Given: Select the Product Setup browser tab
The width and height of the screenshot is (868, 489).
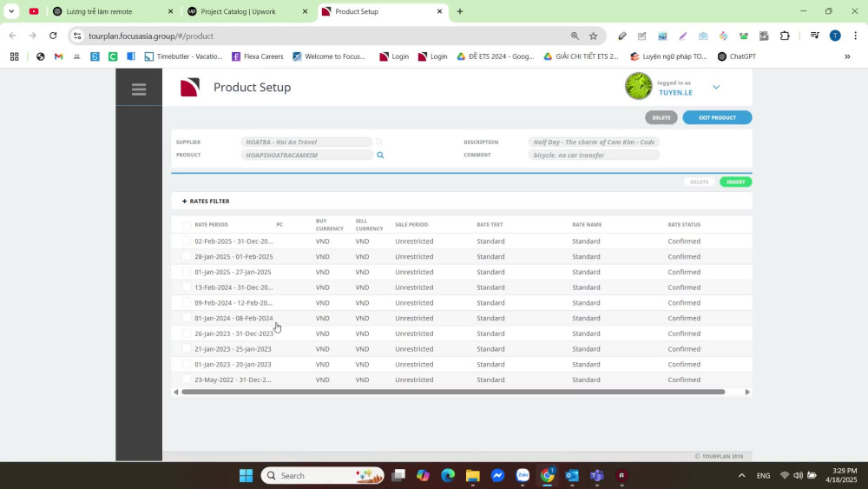Looking at the screenshot, I should point(382,11).
